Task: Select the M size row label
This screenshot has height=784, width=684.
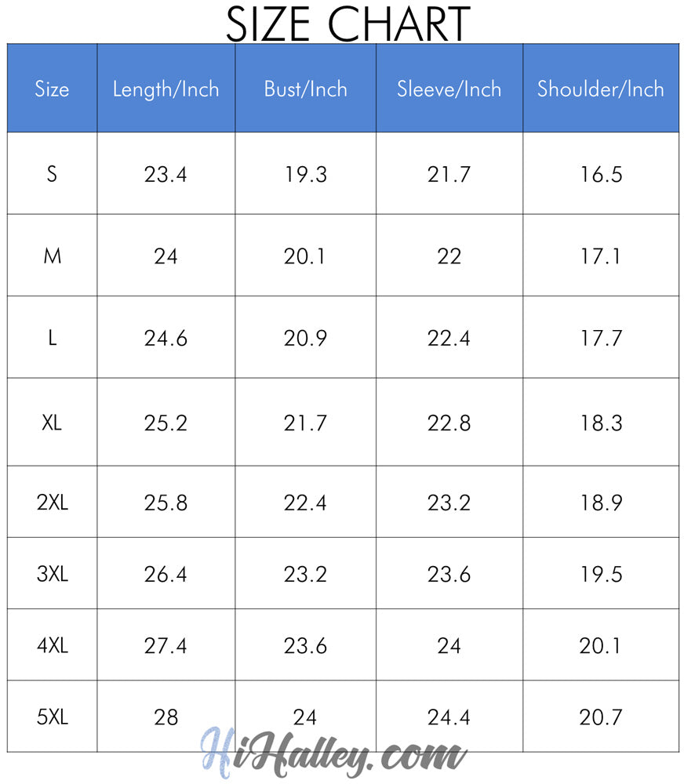Action: (52, 256)
